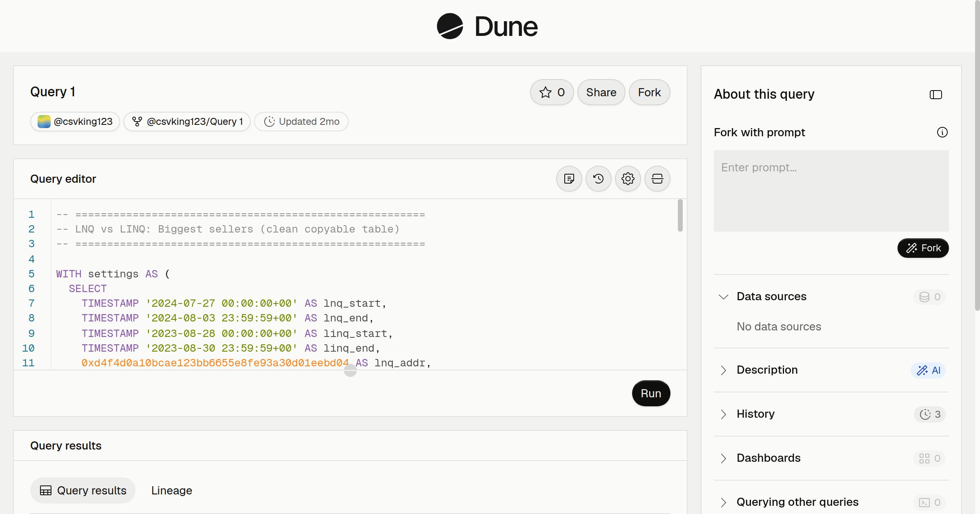Click the History count badge showing 3
This screenshot has height=514, width=980.
930,414
